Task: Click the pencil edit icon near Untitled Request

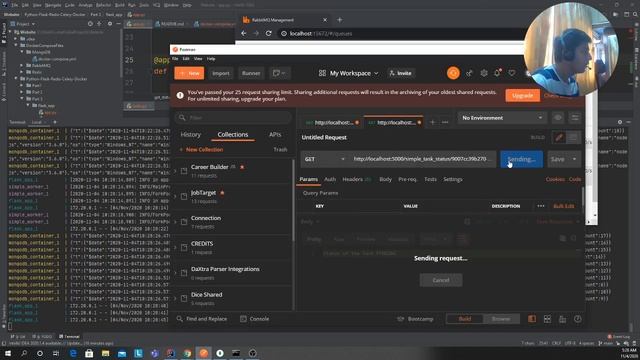Action: tap(559, 138)
